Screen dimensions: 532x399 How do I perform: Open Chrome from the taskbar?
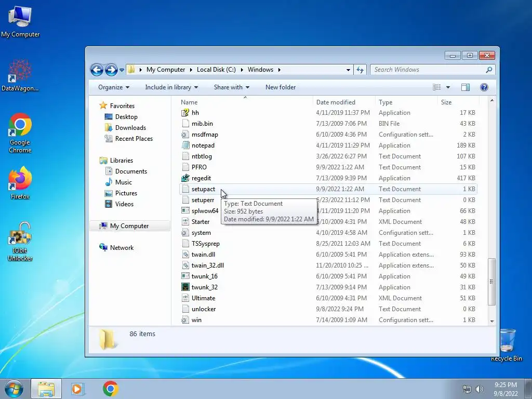(x=111, y=389)
